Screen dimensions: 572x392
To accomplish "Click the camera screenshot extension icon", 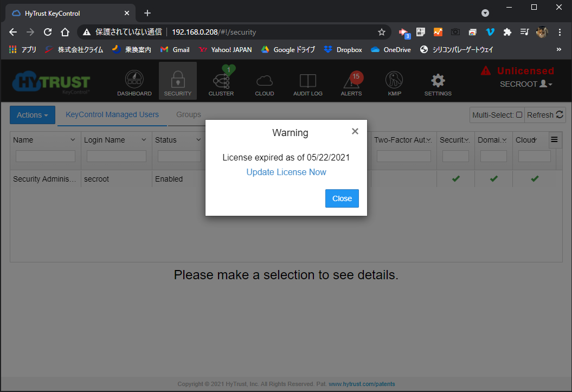I will [x=455, y=32].
